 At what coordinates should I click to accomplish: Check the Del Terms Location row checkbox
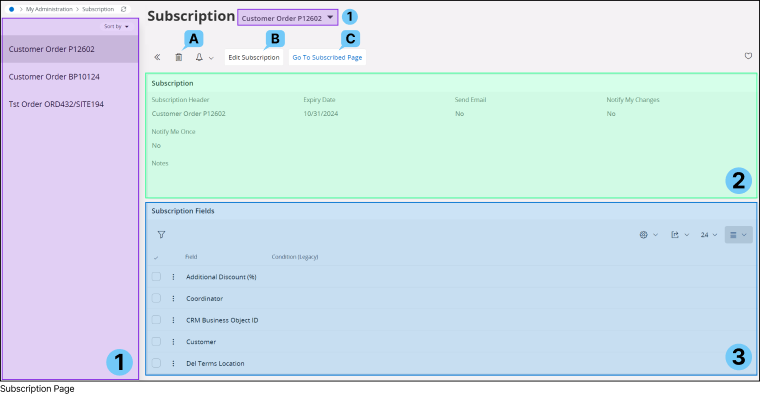pyautogui.click(x=156, y=363)
